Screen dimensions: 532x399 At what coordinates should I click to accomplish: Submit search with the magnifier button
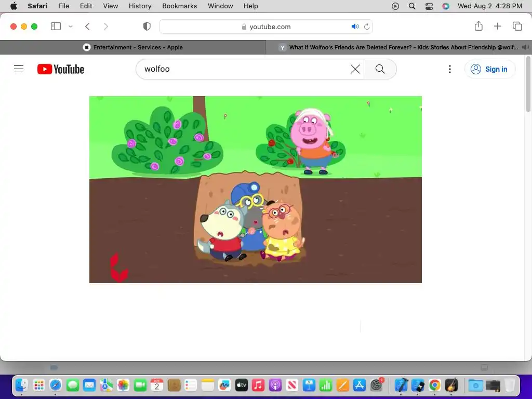[x=380, y=69]
